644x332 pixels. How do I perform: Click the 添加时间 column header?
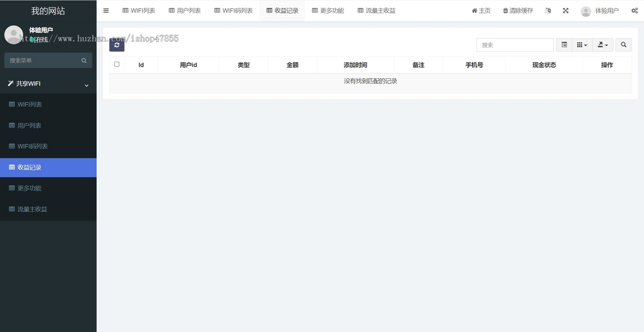click(x=355, y=65)
